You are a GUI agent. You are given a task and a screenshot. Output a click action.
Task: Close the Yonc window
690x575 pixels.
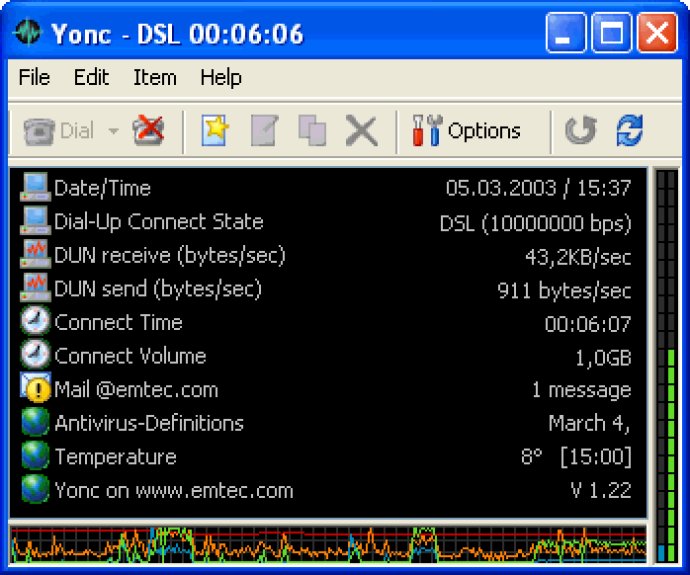point(657,33)
